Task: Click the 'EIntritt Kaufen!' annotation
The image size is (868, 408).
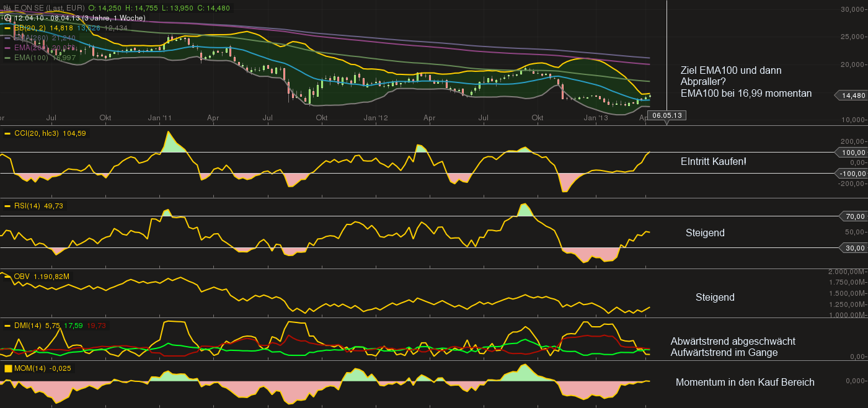Action: 714,161
